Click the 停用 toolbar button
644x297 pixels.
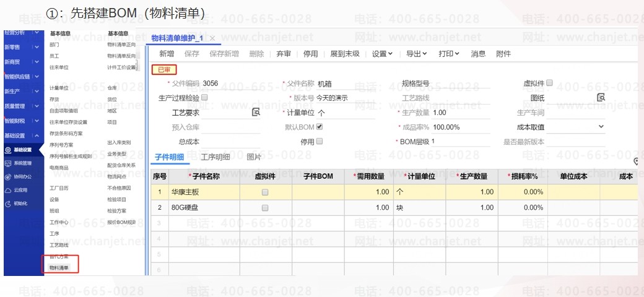click(x=310, y=54)
